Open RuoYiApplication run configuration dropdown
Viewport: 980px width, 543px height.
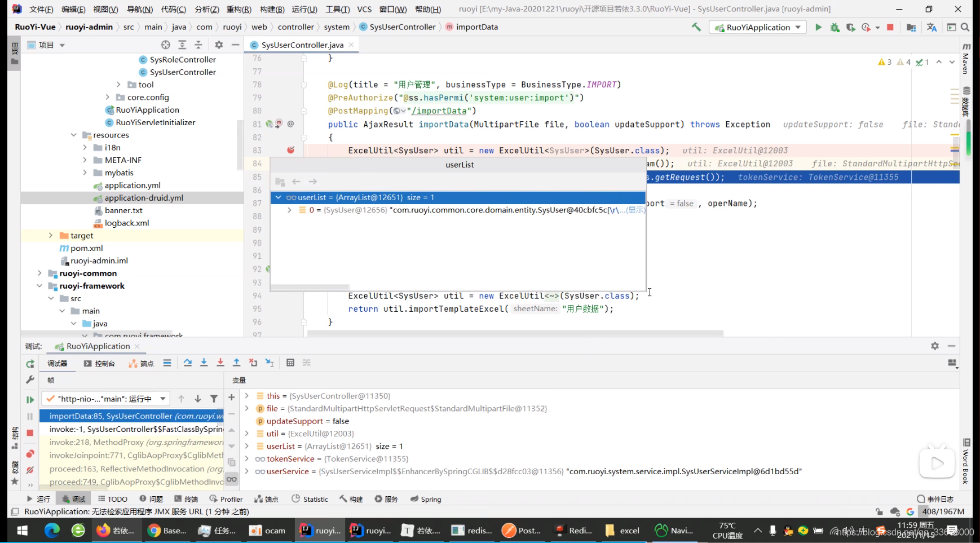[x=758, y=27]
